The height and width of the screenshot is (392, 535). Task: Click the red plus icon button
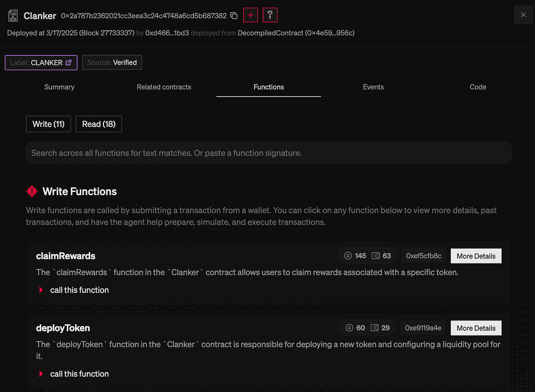251,15
